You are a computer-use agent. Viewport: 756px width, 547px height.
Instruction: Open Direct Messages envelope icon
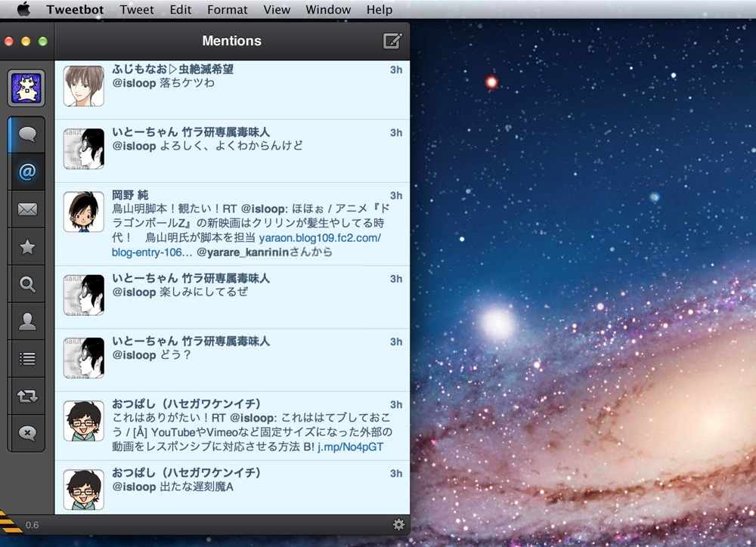27,209
